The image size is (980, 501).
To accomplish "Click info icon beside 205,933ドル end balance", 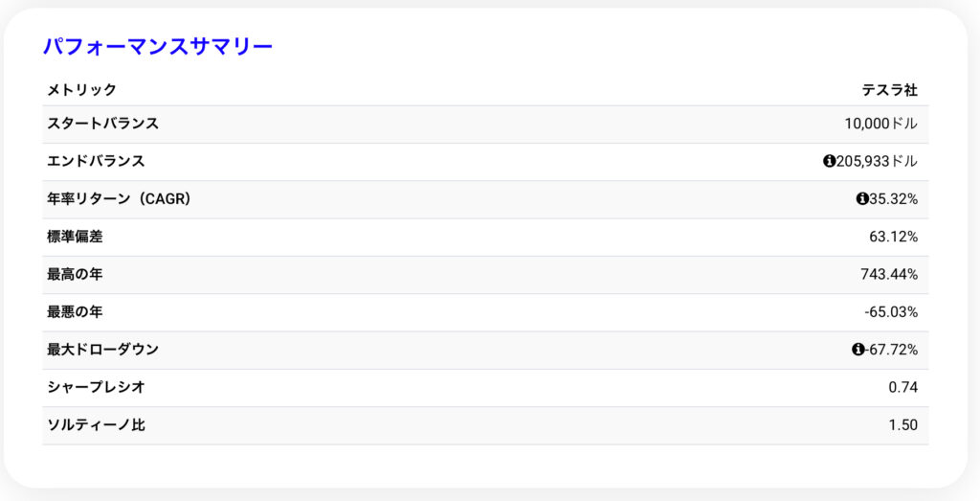I will point(829,161).
